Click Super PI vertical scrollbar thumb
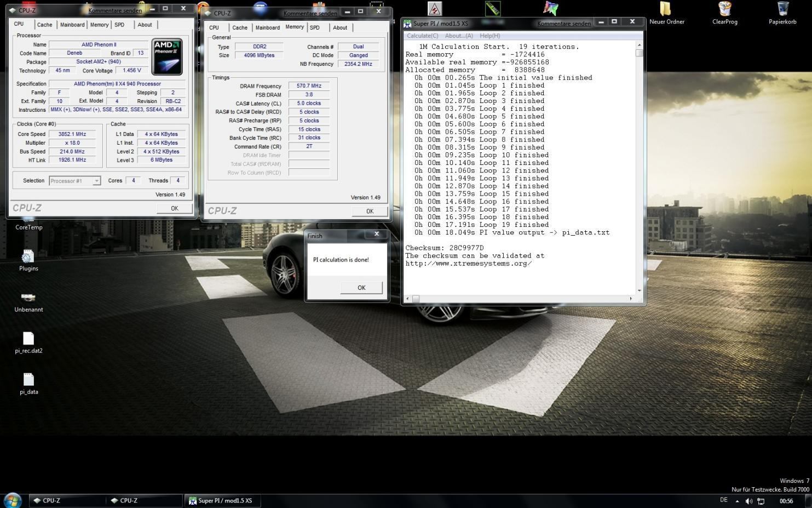The height and width of the screenshot is (508, 812). [x=639, y=53]
